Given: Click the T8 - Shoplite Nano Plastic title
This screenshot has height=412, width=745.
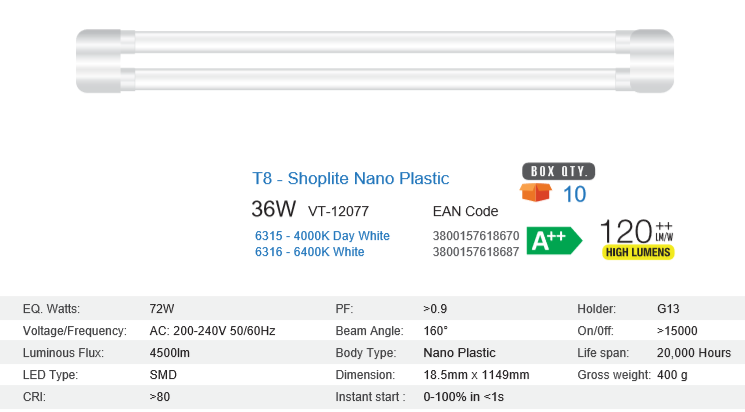Looking at the screenshot, I should 350,179.
